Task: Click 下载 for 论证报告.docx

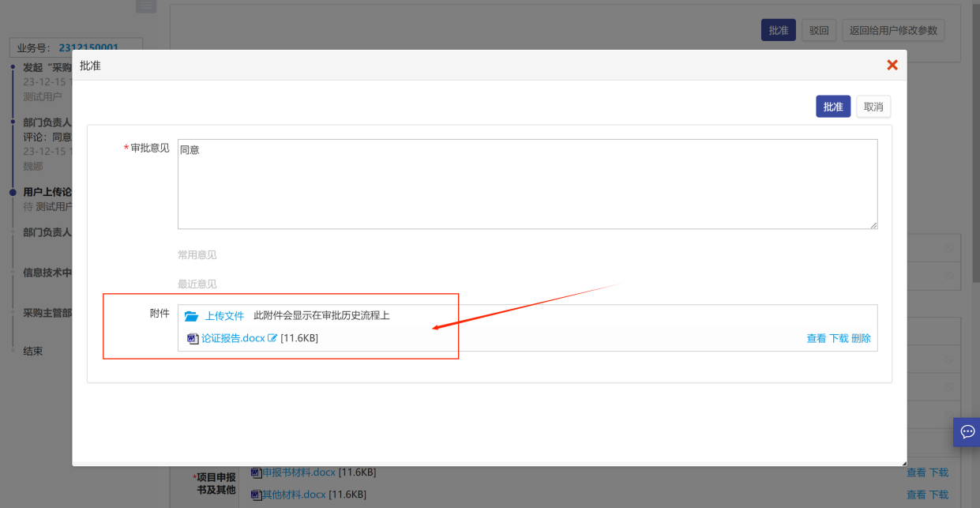Action: click(x=839, y=338)
